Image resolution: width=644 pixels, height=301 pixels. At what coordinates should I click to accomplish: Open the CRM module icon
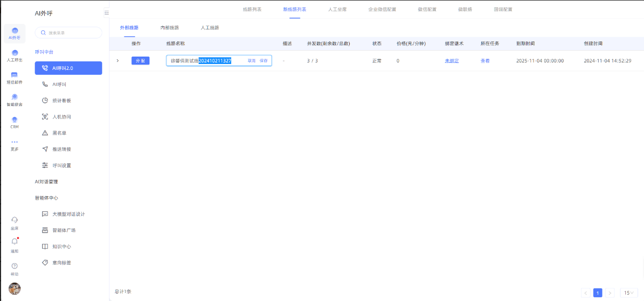coord(14,122)
